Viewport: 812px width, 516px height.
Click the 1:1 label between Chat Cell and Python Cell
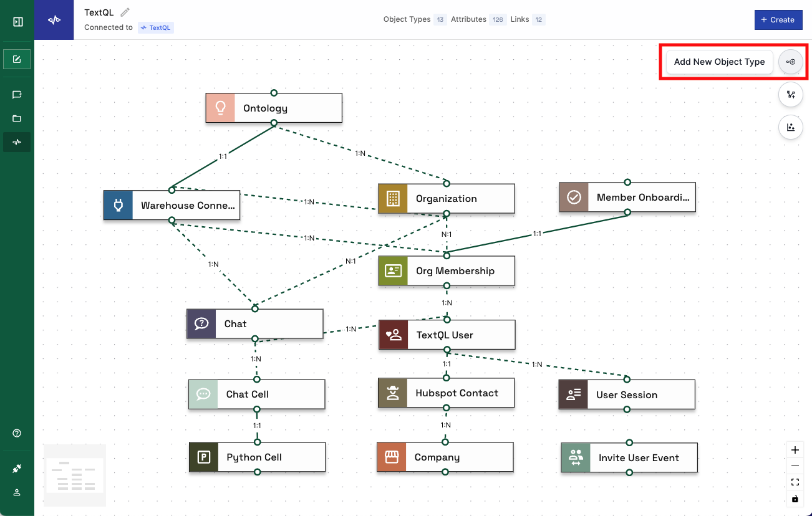click(x=257, y=425)
